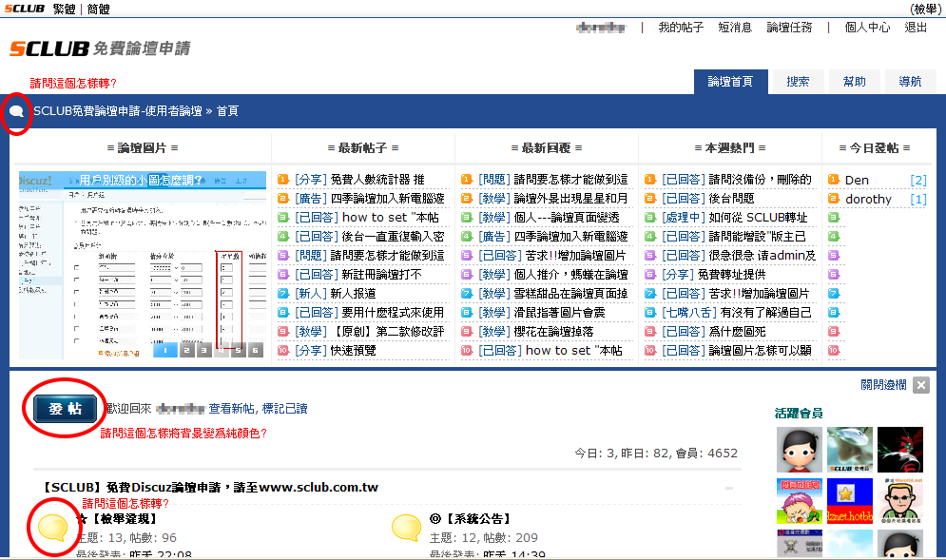
Task: Open the thread [教學] 櫻花在論壇掉落
Action: (535, 331)
